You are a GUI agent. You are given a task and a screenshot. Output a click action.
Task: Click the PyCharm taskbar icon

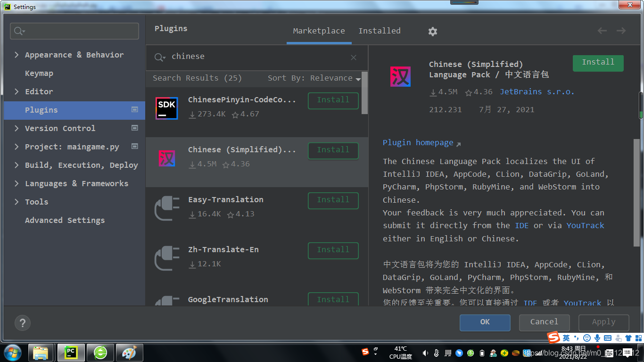pos(71,353)
